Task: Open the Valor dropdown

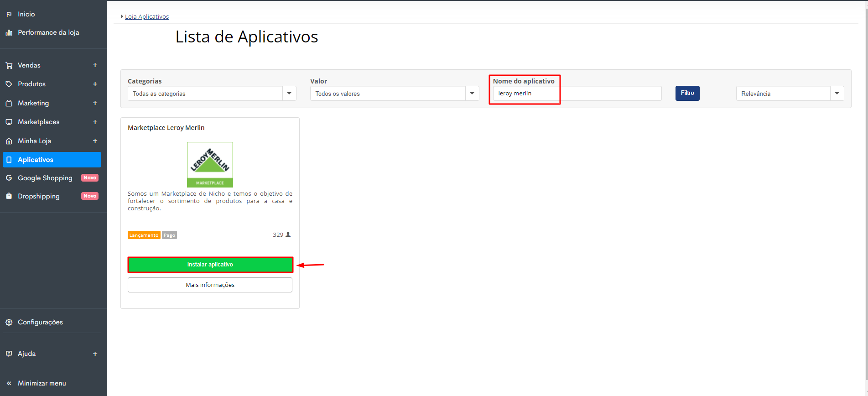Action: coord(395,94)
